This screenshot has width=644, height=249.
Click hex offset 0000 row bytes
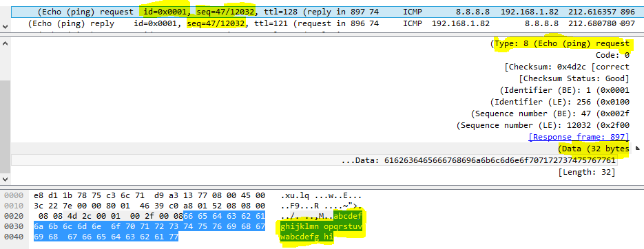(149, 195)
